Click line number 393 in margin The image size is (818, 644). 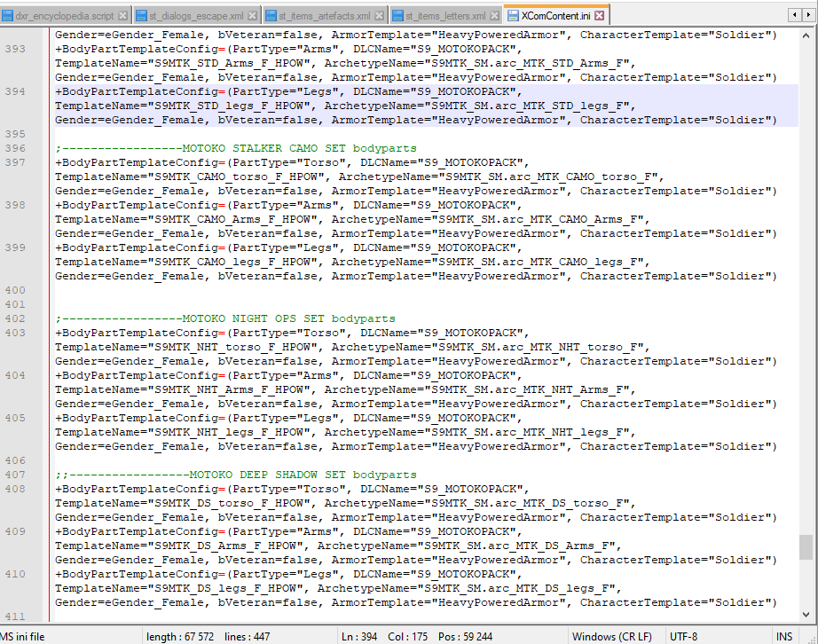[15, 49]
